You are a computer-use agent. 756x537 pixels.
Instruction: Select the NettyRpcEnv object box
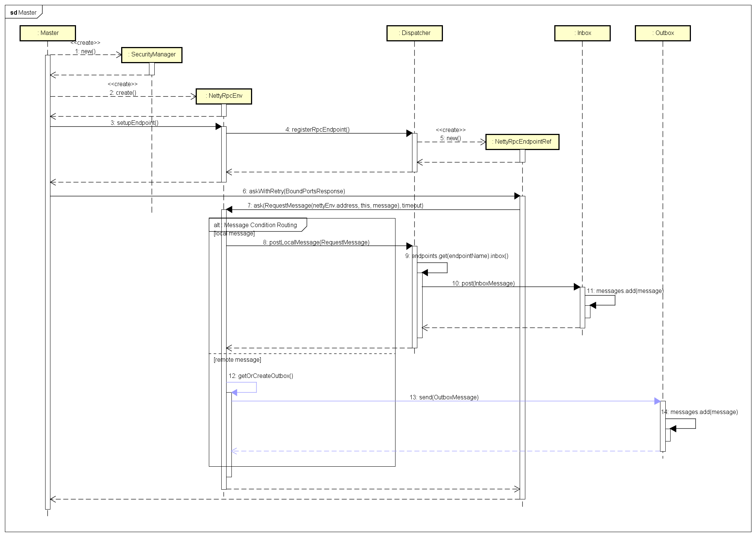click(224, 96)
